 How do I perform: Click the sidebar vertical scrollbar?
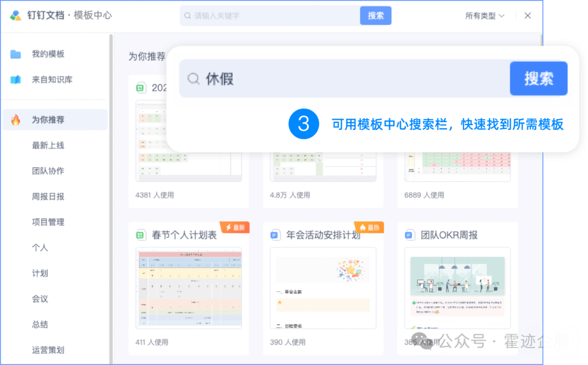pos(111,199)
